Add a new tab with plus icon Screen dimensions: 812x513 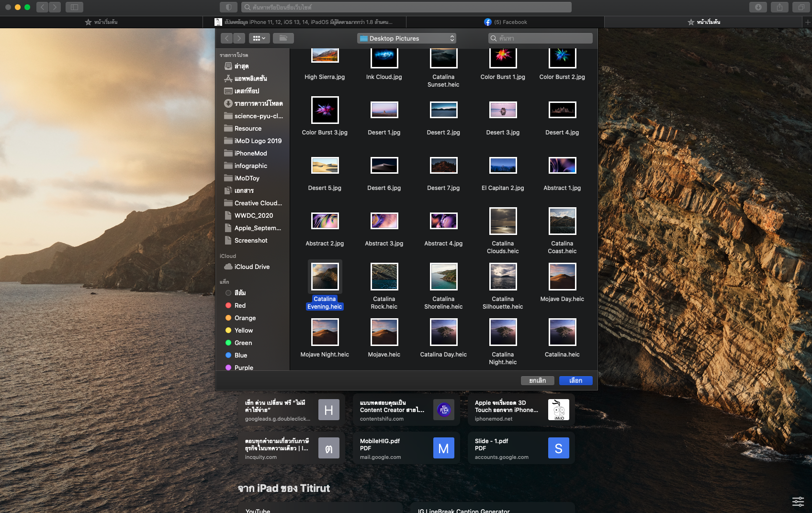pyautogui.click(x=807, y=22)
